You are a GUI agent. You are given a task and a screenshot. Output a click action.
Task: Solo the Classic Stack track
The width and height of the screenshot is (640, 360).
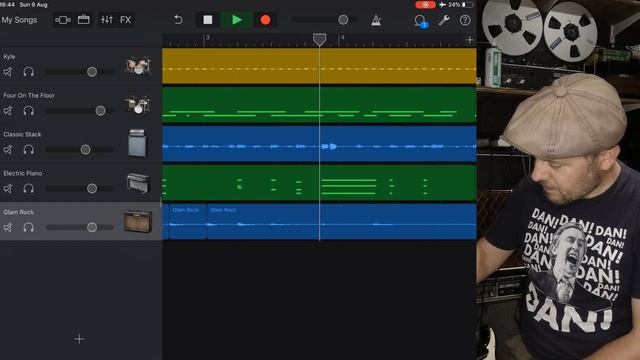(29, 150)
